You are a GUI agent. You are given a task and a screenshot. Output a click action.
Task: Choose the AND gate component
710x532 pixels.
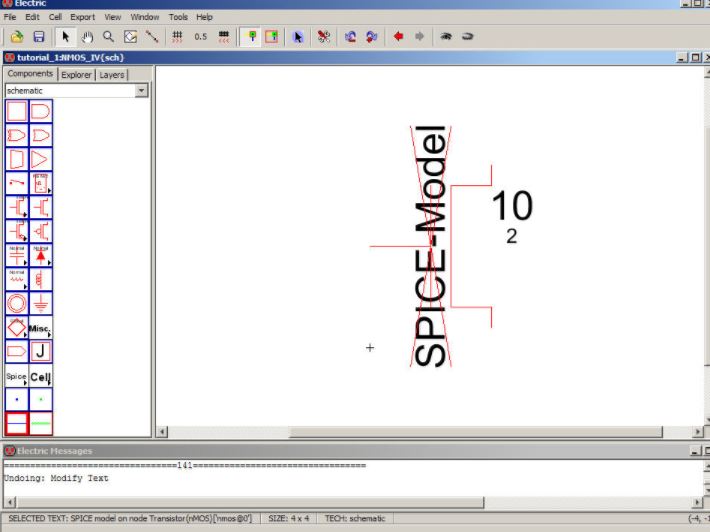(41, 111)
